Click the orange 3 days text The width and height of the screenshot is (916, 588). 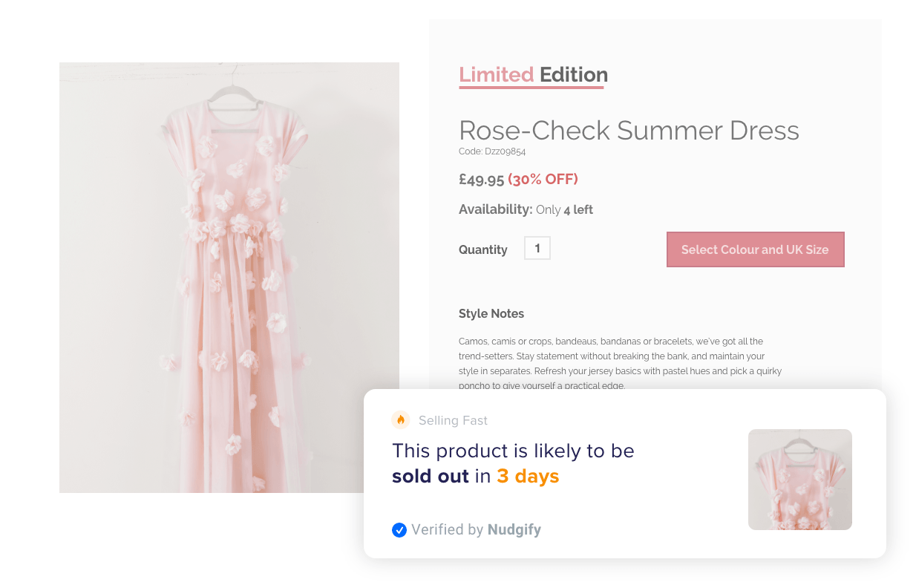[x=528, y=477]
